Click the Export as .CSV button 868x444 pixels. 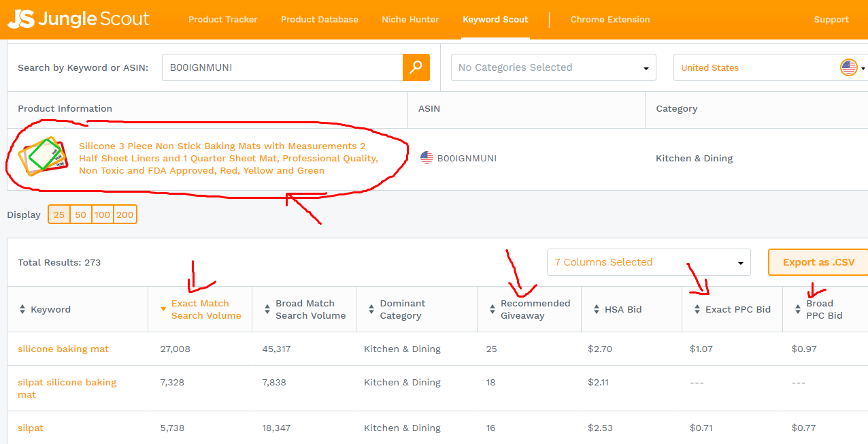point(818,262)
